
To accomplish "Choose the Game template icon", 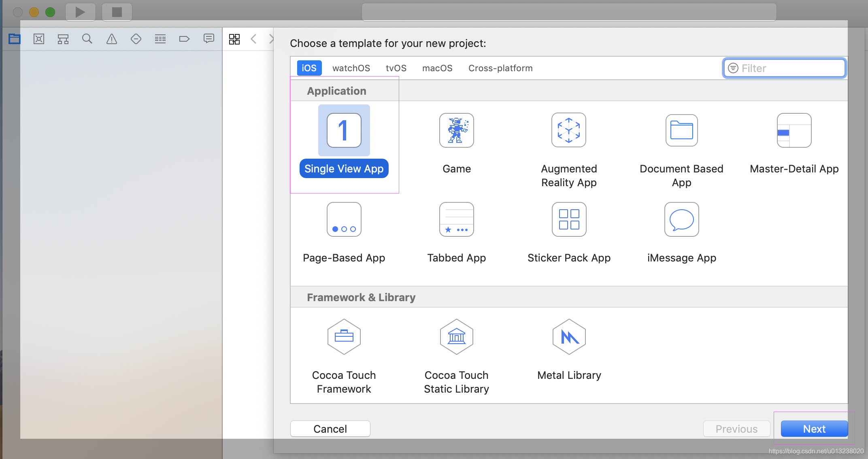I will pos(457,130).
